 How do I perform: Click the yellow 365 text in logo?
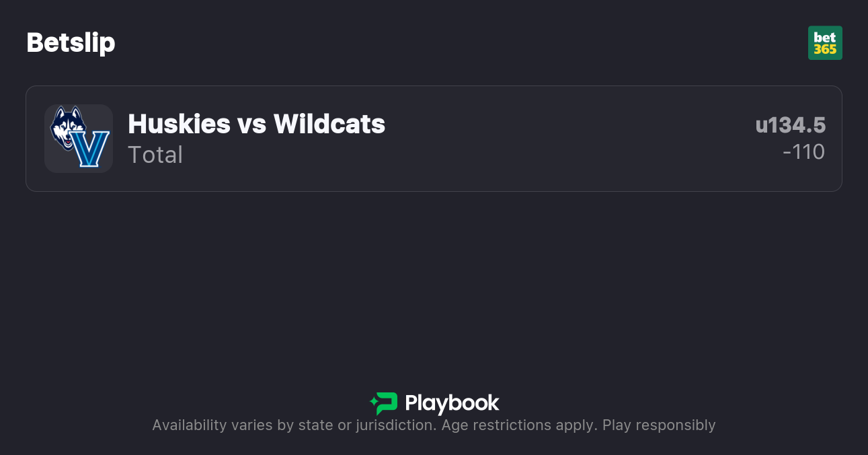pos(825,50)
